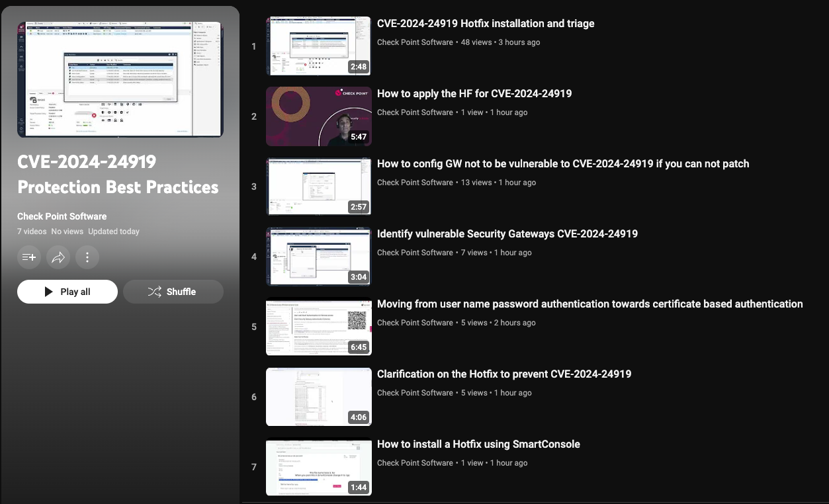Click the 1:44 duration badge
The height and width of the screenshot is (504, 829).
coord(359,487)
